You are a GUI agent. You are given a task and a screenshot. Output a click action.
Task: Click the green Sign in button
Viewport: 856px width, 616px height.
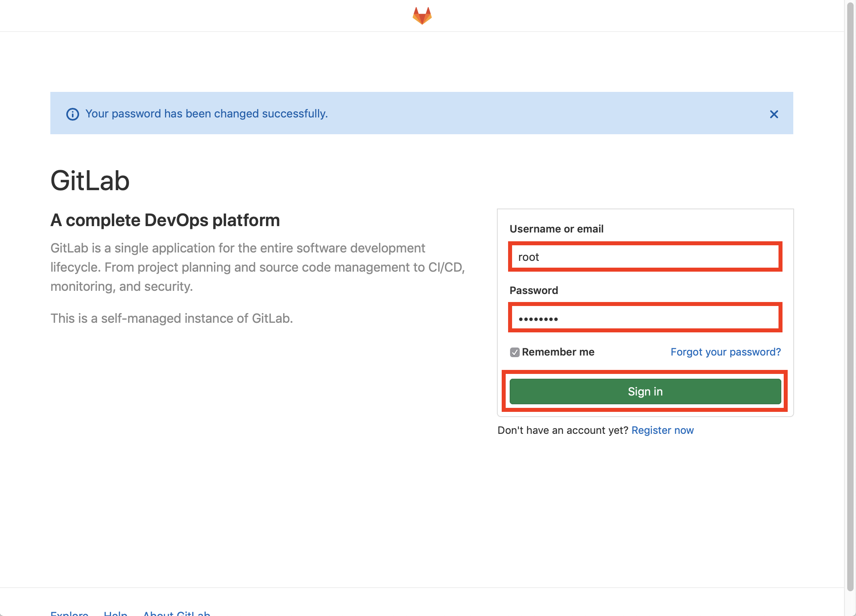(x=645, y=391)
